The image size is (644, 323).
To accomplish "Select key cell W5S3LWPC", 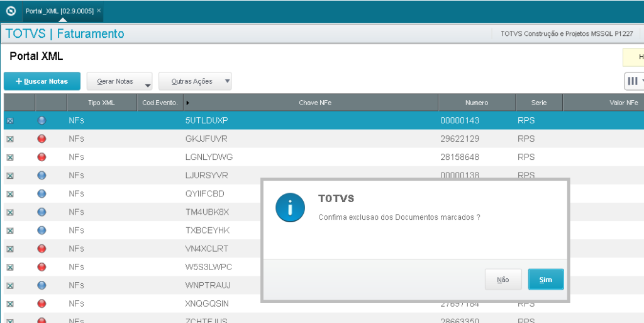I will [209, 267].
